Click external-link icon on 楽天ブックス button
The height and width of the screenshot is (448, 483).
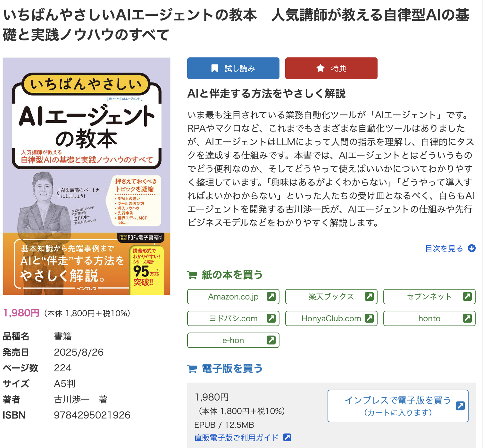pyautogui.click(x=369, y=296)
